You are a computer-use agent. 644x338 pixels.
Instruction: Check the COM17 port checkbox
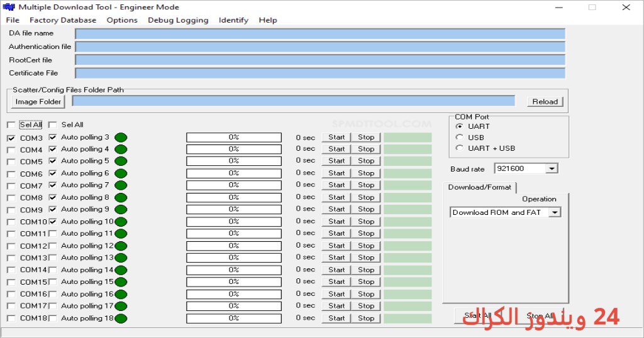(11, 307)
